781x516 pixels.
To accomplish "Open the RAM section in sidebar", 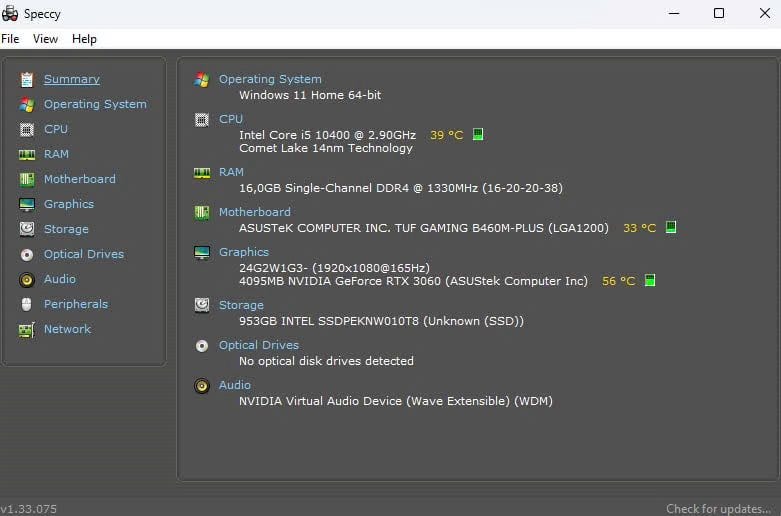I will pos(56,154).
